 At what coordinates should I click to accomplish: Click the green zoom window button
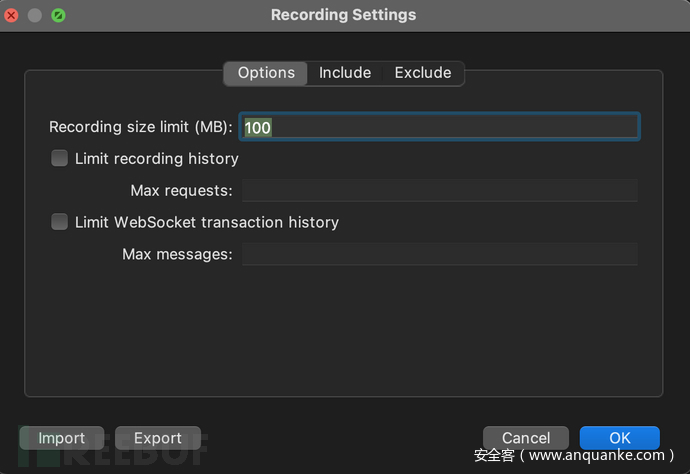58,15
